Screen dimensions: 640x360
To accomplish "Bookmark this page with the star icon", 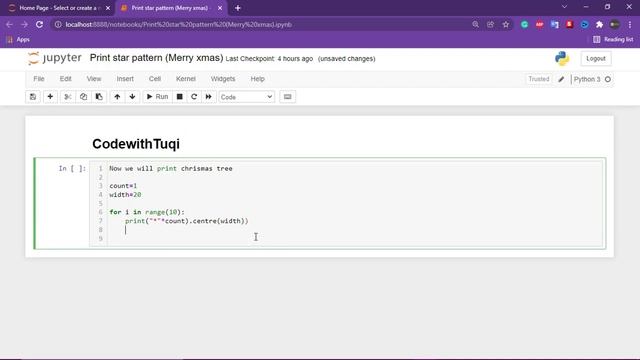I will (x=506, y=24).
